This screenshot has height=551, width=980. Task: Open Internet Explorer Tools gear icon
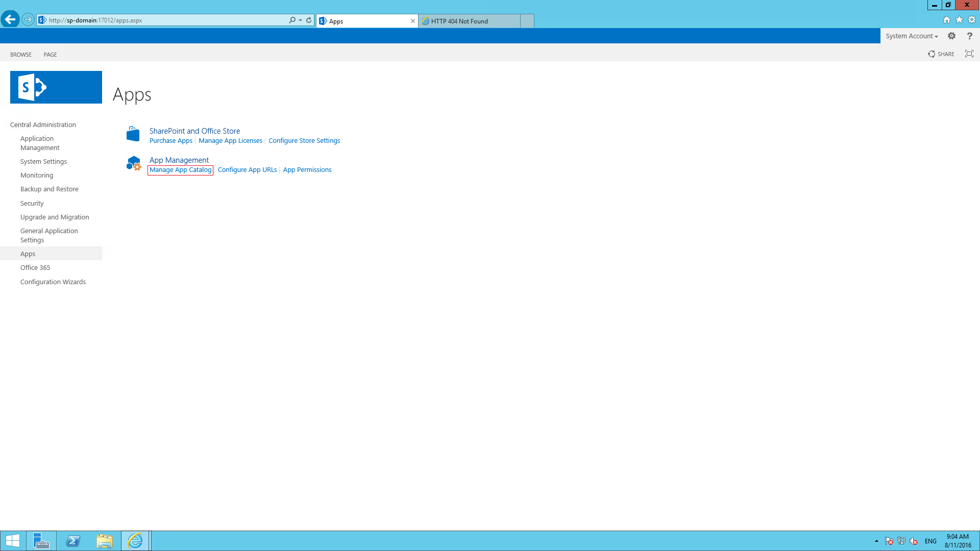coord(972,20)
